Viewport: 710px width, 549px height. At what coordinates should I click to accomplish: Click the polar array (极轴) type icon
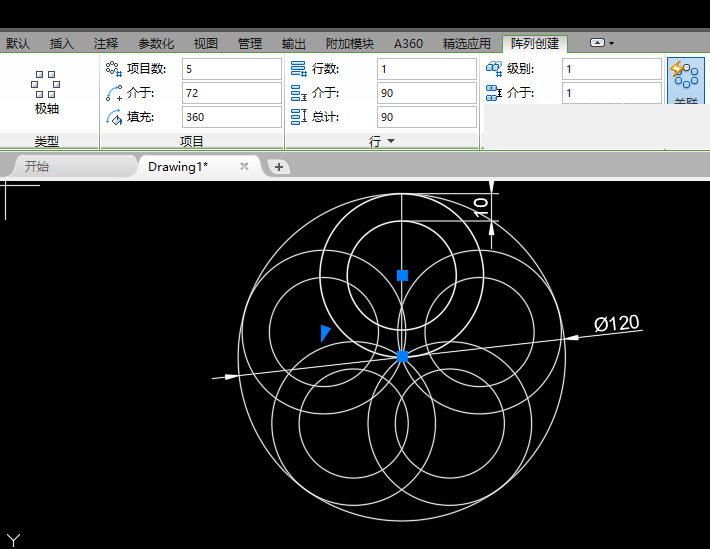[46, 83]
